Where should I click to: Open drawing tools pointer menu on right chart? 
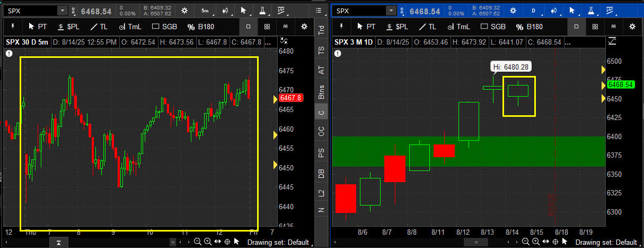[x=573, y=10]
